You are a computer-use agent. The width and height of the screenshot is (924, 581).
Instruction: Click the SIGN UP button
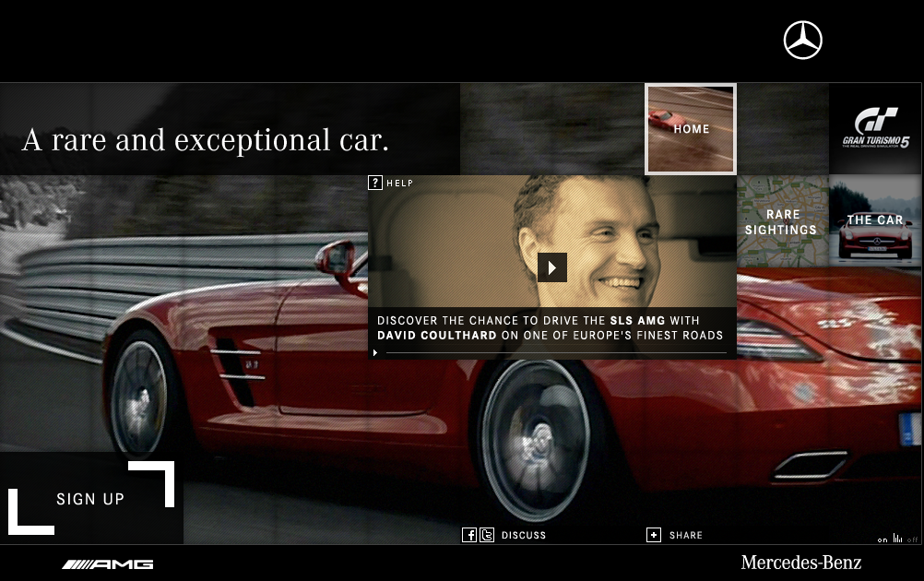(91, 499)
